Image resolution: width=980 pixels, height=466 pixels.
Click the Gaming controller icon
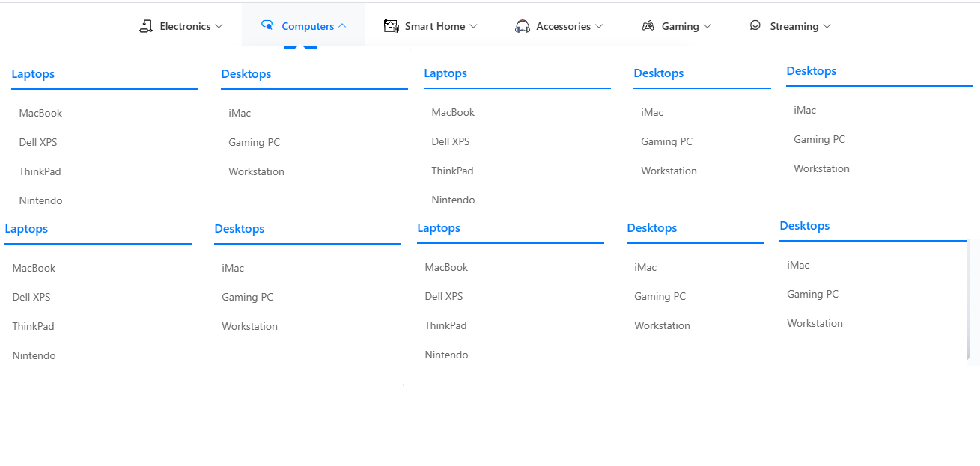[648, 26]
